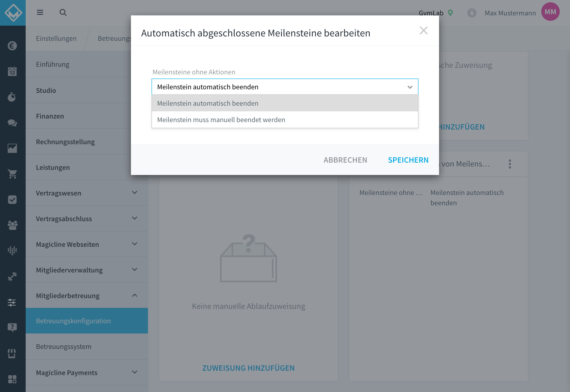Collapse the Meilensteine ohne Aktionen combo box
The image size is (570, 392).
tap(285, 87)
